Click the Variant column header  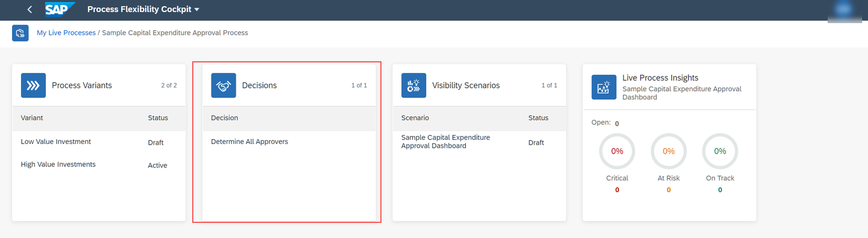32,118
